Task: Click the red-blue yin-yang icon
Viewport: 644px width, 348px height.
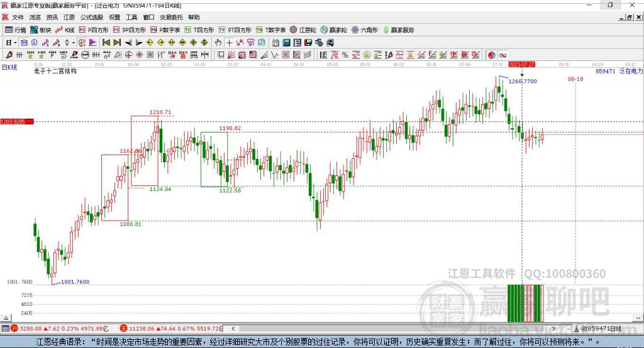Action: (x=492, y=55)
